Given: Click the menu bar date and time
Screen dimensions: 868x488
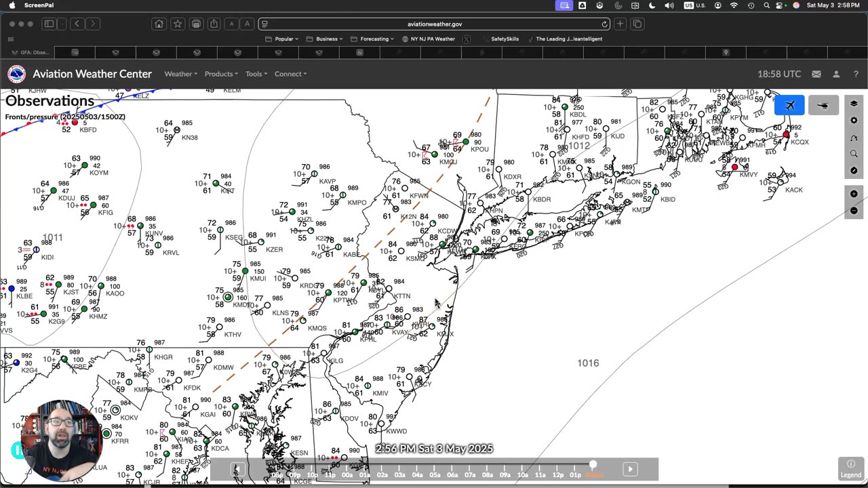Looking at the screenshot, I should tap(835, 5).
